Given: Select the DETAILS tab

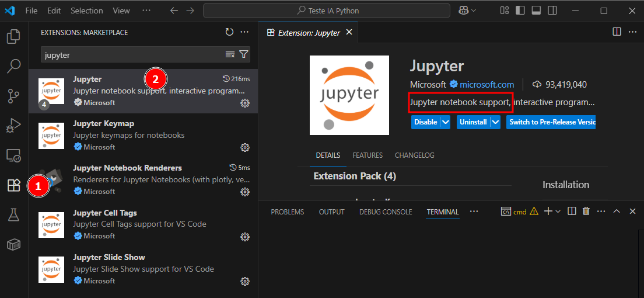Looking at the screenshot, I should click(x=328, y=155).
